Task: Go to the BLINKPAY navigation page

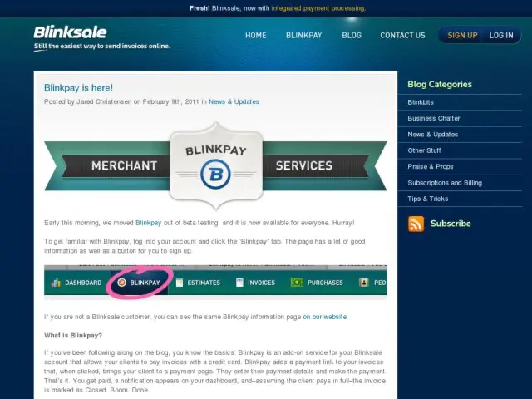Action: 303,35
